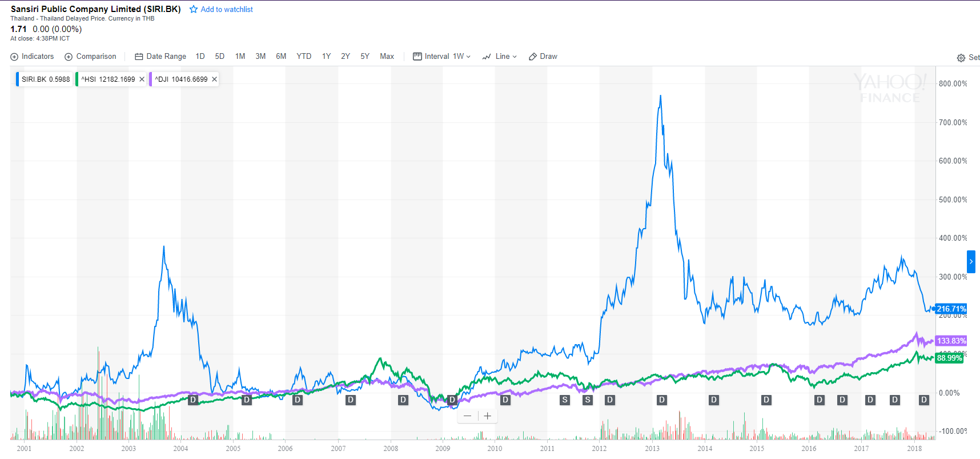Image resolution: width=980 pixels, height=459 pixels.
Task: Set the range to 1Y
Action: pyautogui.click(x=326, y=57)
